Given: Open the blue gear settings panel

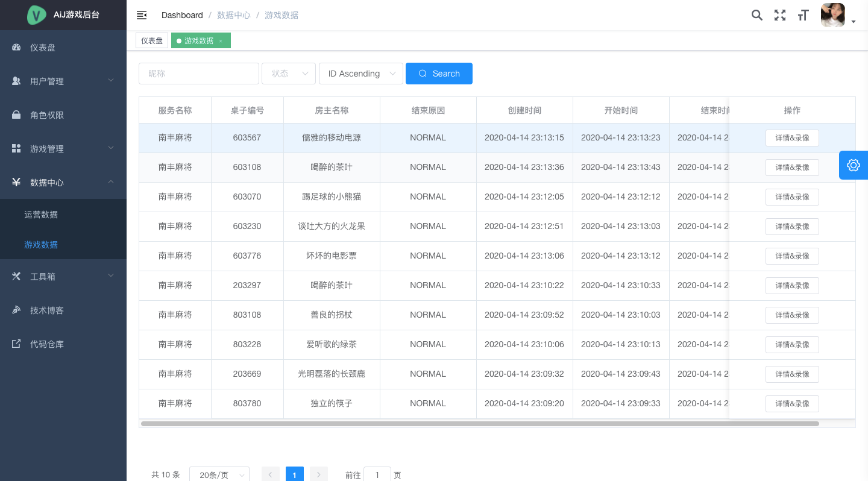Looking at the screenshot, I should (x=853, y=165).
